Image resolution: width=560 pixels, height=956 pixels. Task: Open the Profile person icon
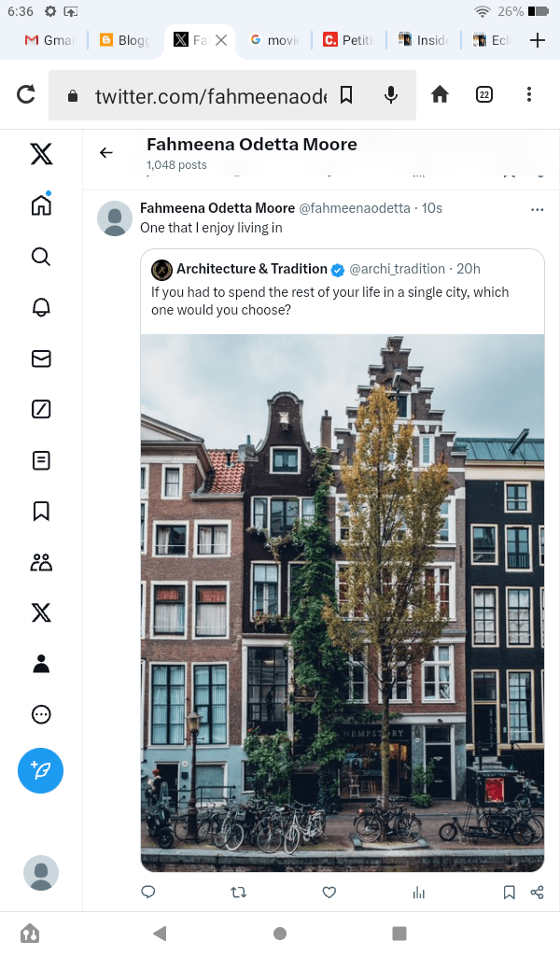[41, 664]
